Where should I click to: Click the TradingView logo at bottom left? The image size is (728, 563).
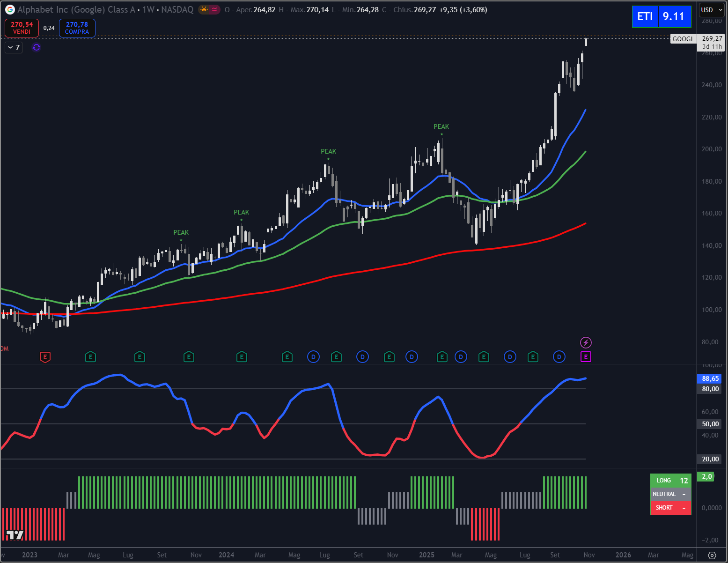point(15,535)
